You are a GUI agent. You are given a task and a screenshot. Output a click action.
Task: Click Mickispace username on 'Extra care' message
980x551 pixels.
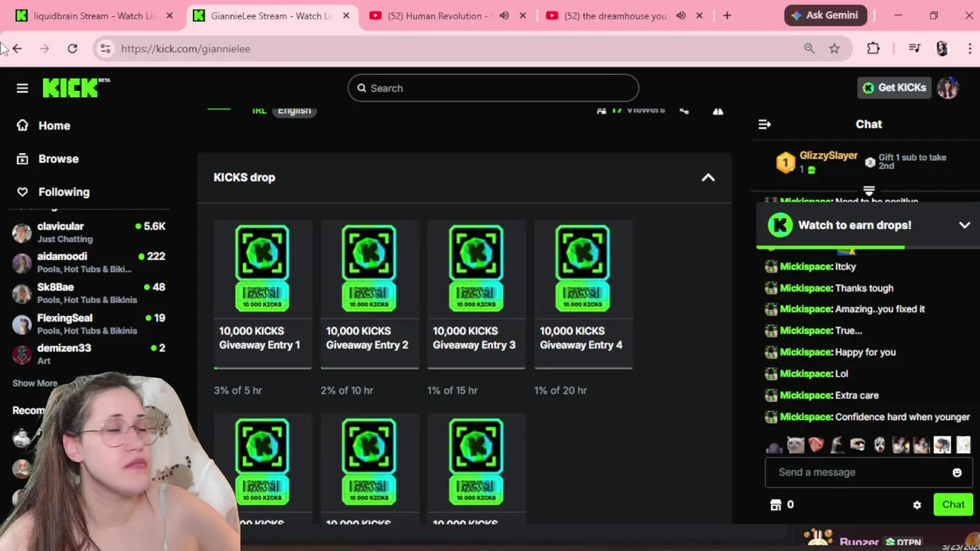[x=805, y=396]
